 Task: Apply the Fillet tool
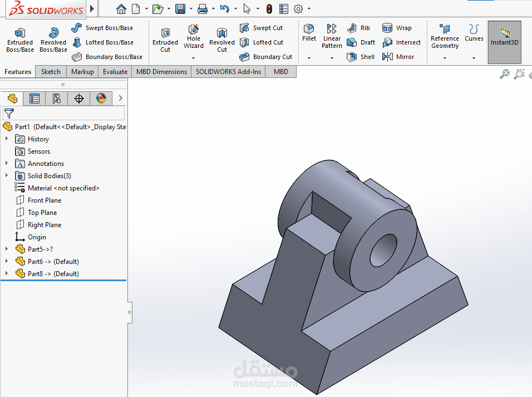(309, 33)
